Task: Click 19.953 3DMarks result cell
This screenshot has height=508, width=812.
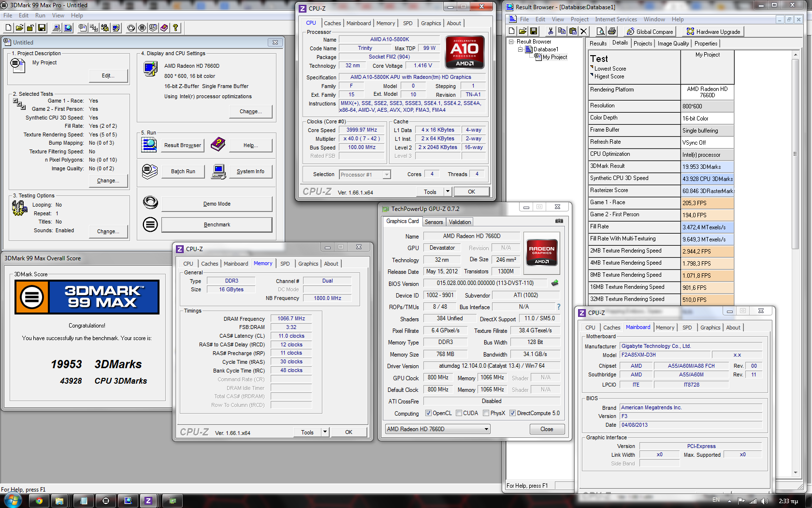Action: click(x=708, y=167)
